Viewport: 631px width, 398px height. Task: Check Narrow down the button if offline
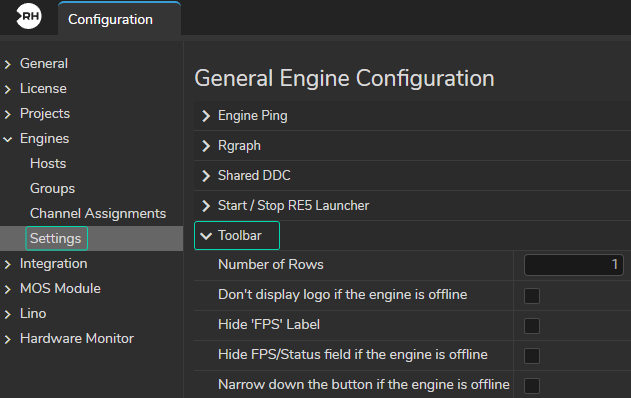[x=532, y=386]
